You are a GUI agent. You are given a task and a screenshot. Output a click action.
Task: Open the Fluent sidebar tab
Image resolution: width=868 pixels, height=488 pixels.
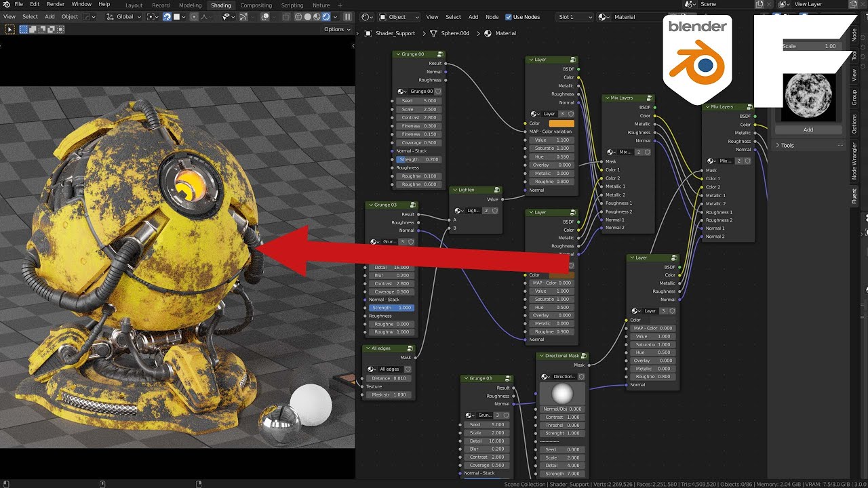854,196
